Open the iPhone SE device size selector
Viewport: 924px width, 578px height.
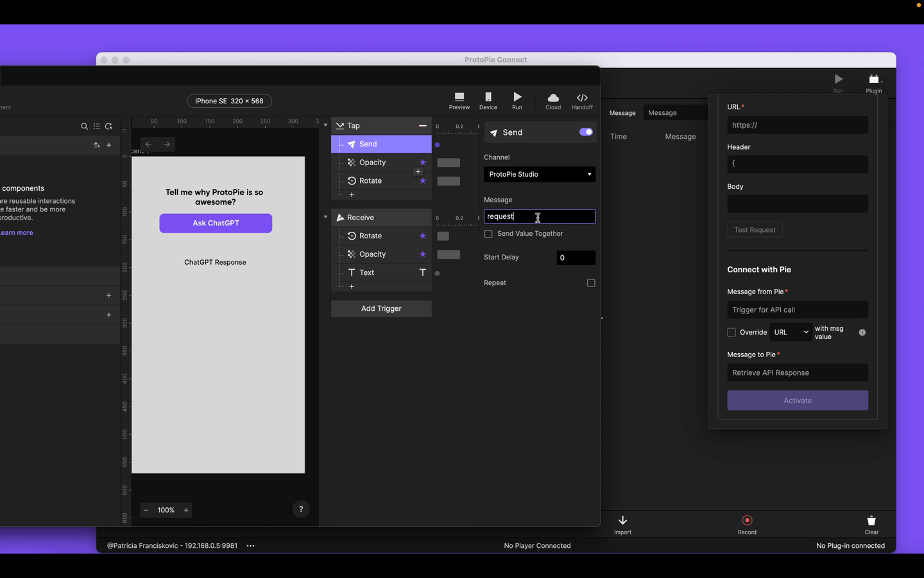point(229,101)
